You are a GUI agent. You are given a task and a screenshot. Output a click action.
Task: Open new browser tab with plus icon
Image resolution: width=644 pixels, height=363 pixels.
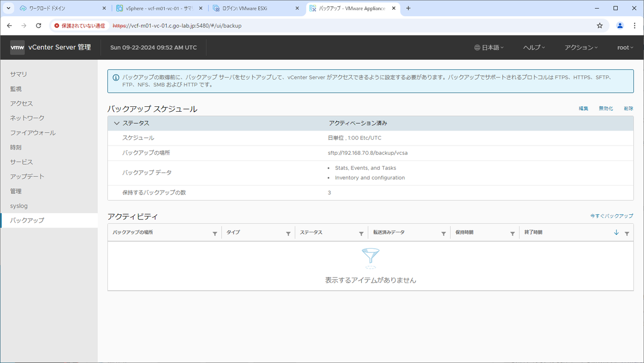click(408, 8)
